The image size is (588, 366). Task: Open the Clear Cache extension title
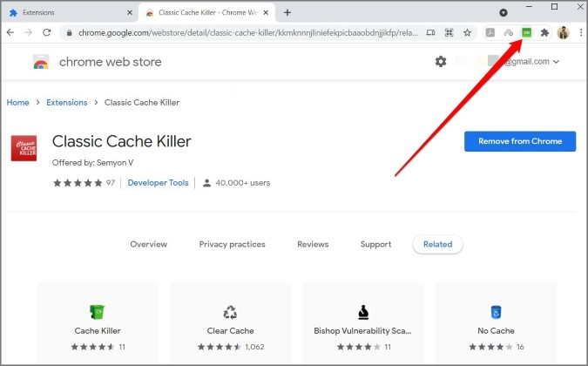230,331
